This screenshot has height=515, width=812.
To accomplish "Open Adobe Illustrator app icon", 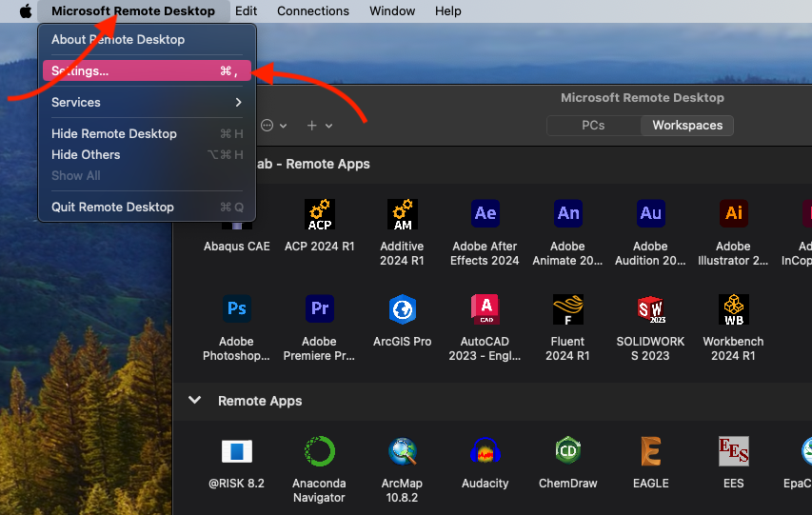I will [x=734, y=213].
